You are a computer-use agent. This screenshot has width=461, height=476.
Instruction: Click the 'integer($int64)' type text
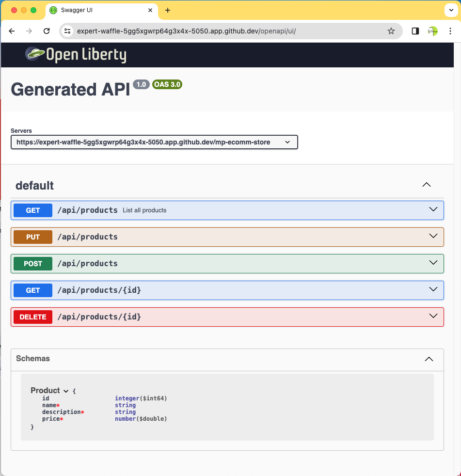pyautogui.click(x=141, y=398)
